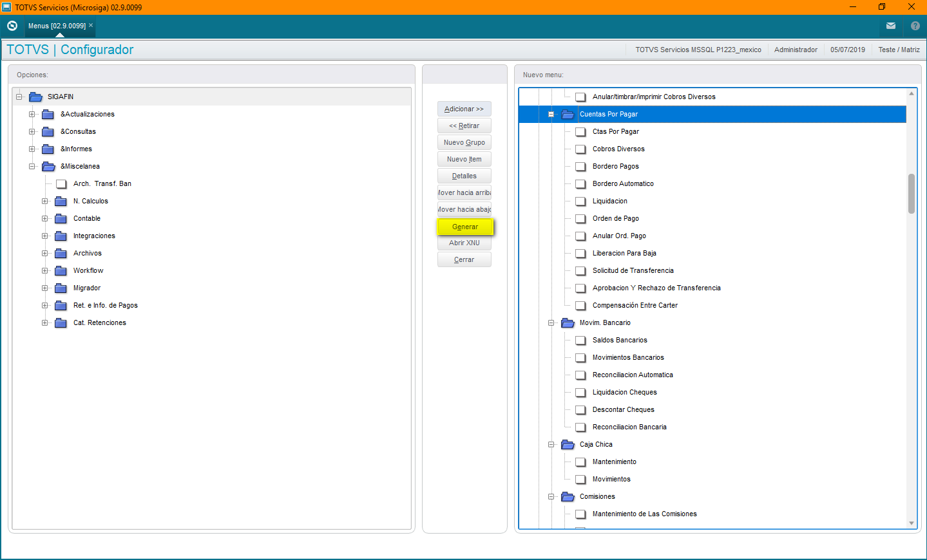The height and width of the screenshot is (560, 927).
Task: Click the Mover hacia abajo button
Action: (464, 209)
